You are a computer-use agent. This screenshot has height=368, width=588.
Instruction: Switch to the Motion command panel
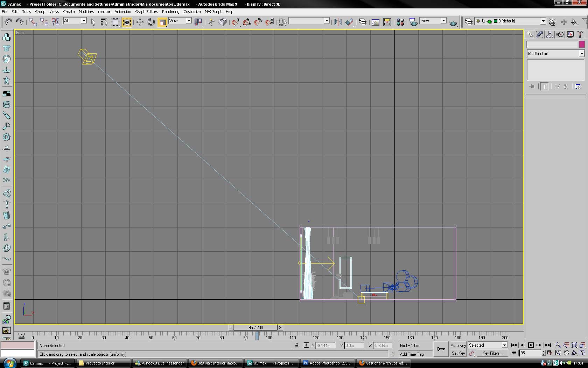(x=560, y=34)
